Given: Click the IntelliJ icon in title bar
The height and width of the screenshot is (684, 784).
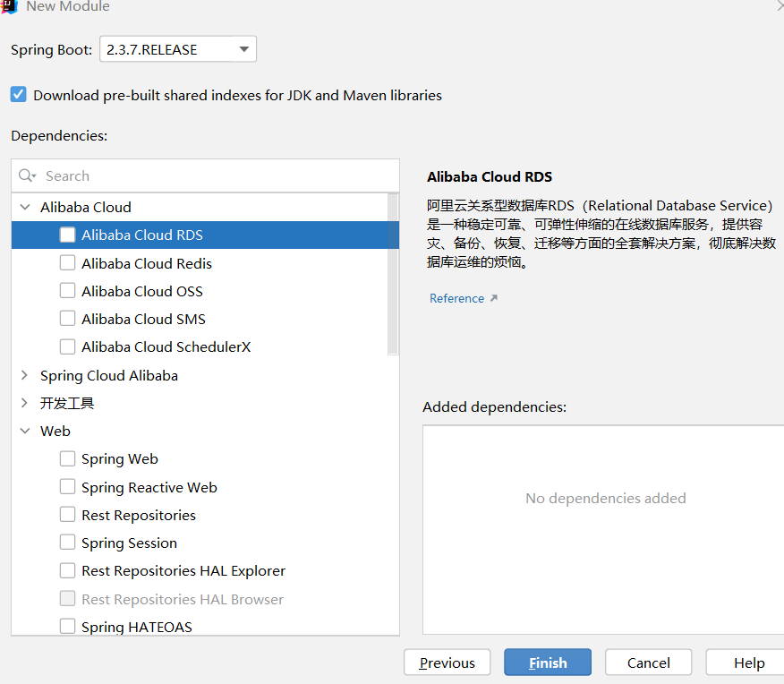Looking at the screenshot, I should click(9, 6).
